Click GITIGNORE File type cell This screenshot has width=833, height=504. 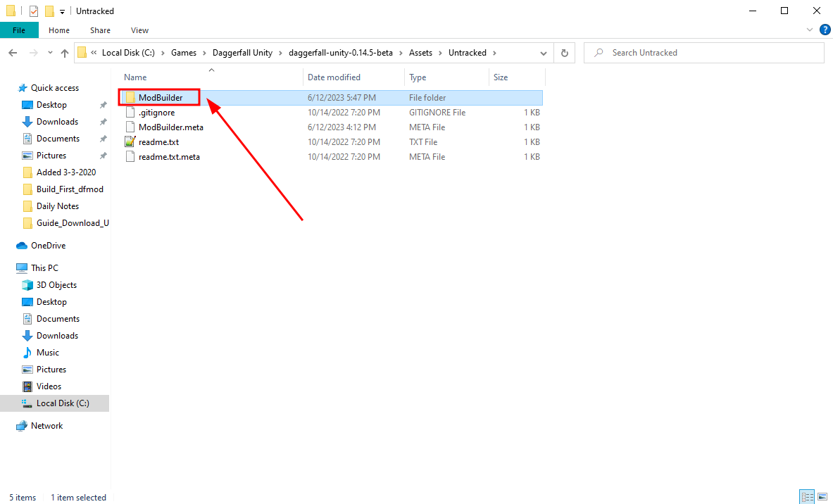[x=437, y=113]
